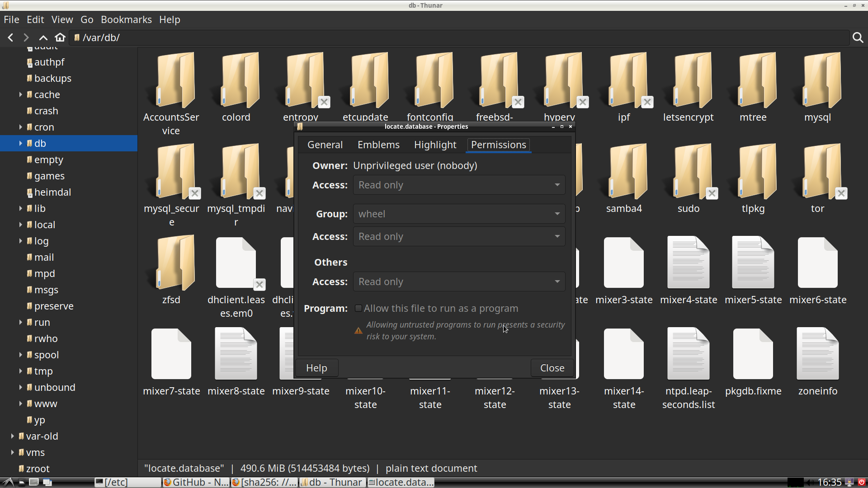The height and width of the screenshot is (488, 868).
Task: Open the Others Access dropdown
Action: click(459, 282)
